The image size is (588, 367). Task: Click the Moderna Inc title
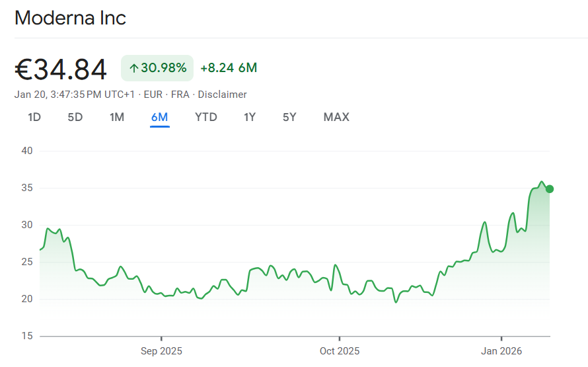(70, 18)
